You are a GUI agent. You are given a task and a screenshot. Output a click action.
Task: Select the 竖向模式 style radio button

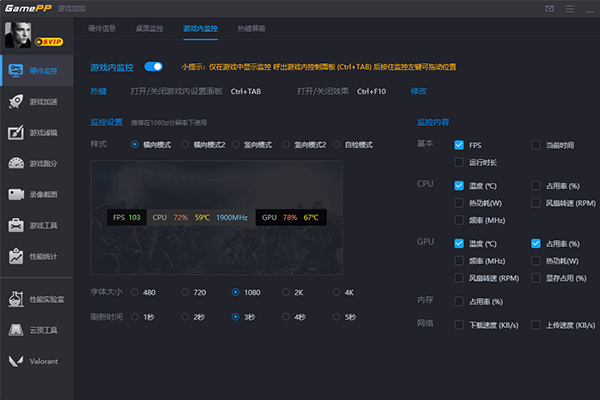(235, 144)
